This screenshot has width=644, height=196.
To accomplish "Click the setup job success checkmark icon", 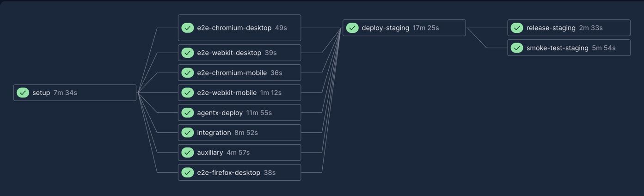I will (23, 93).
